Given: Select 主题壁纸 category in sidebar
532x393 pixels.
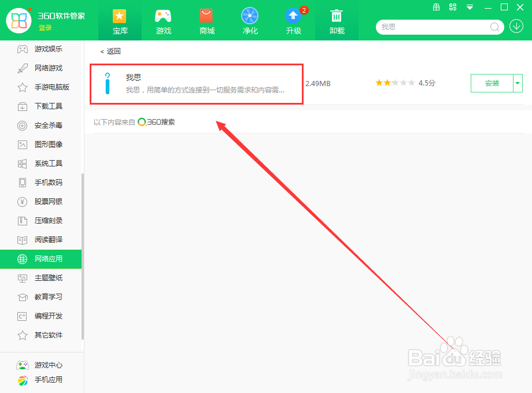Looking at the screenshot, I should tap(40, 278).
